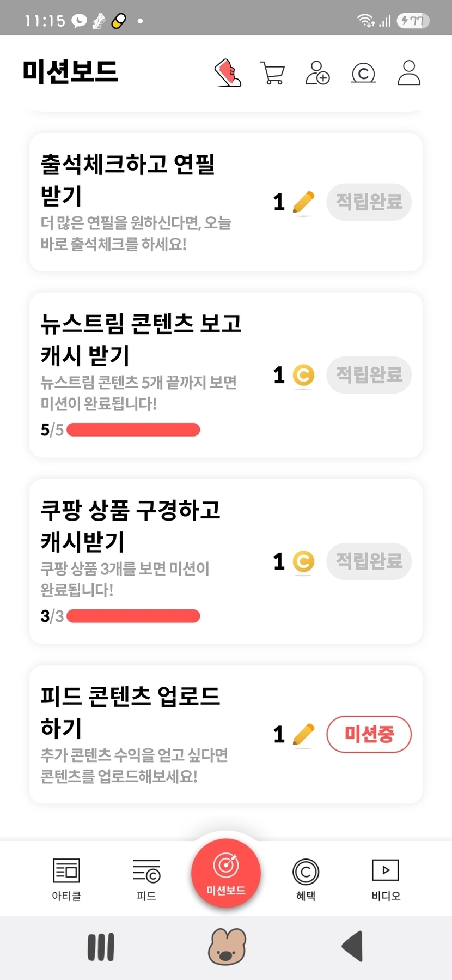Image resolution: width=452 pixels, height=980 pixels.
Task: Open the shopping cart
Action: 272,73
